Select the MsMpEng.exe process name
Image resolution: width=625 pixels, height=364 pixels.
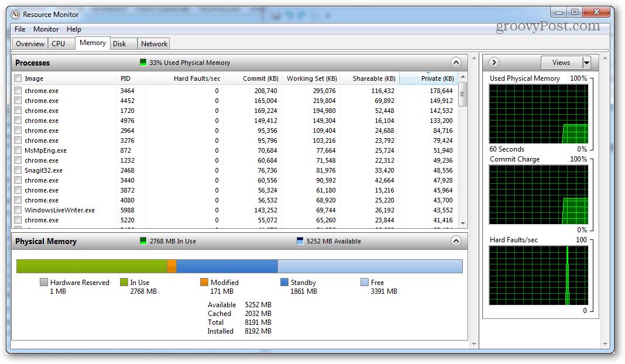pyautogui.click(x=46, y=150)
